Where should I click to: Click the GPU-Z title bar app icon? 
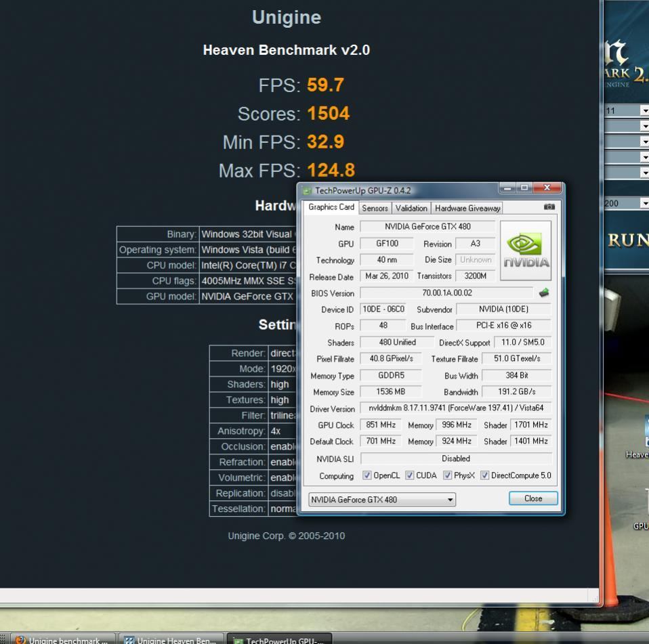coord(307,191)
